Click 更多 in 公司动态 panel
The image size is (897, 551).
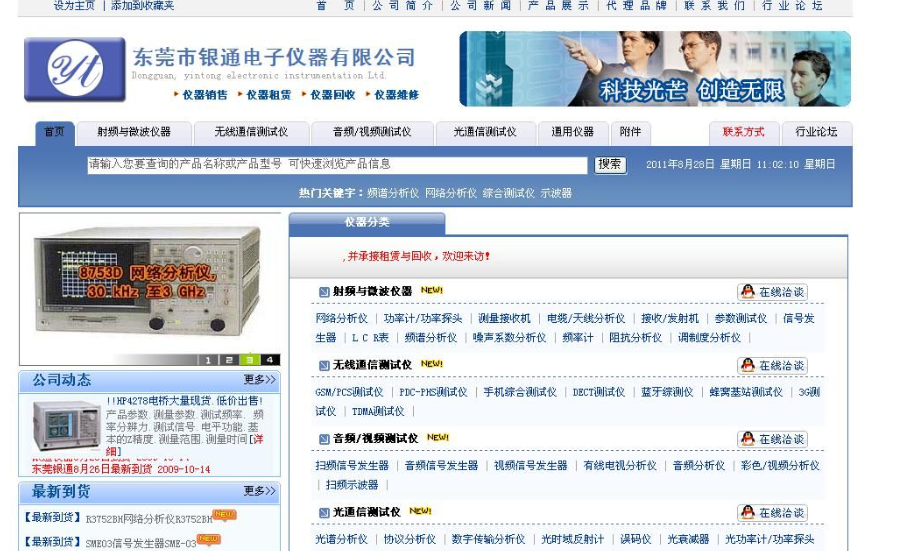259,379
